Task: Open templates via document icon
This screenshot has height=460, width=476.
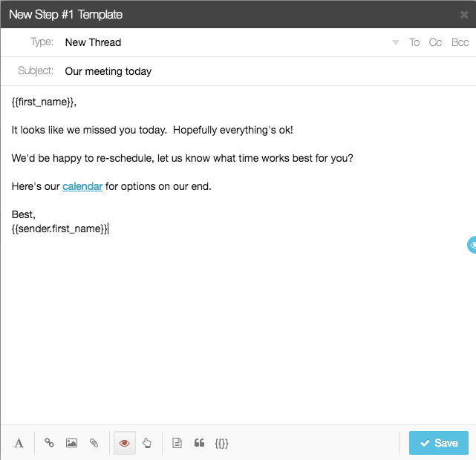Action: pos(177,443)
